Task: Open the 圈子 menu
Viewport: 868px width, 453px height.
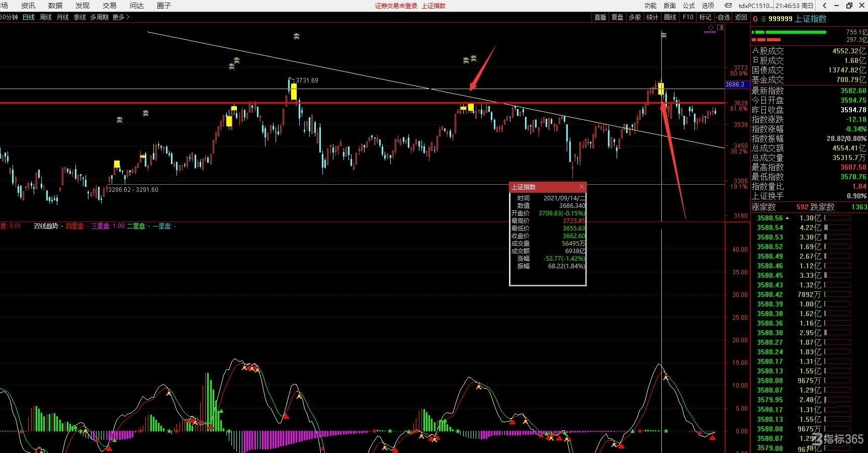Action: tap(164, 6)
